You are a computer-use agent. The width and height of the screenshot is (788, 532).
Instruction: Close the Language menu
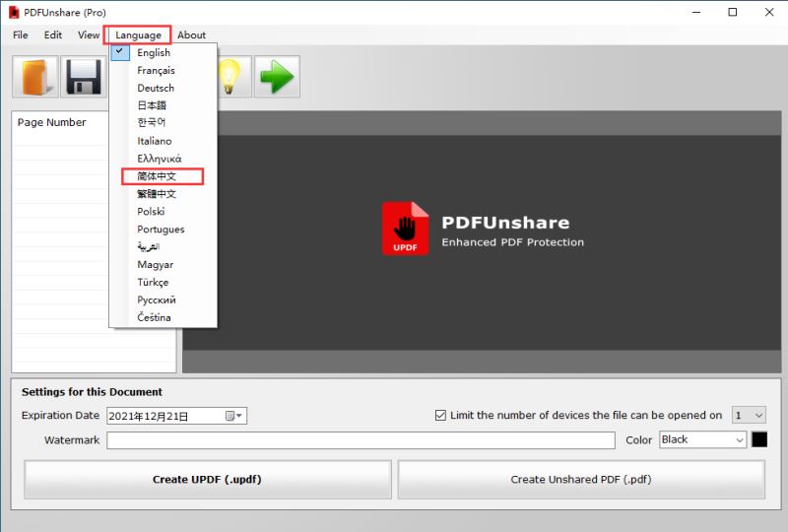[x=138, y=35]
